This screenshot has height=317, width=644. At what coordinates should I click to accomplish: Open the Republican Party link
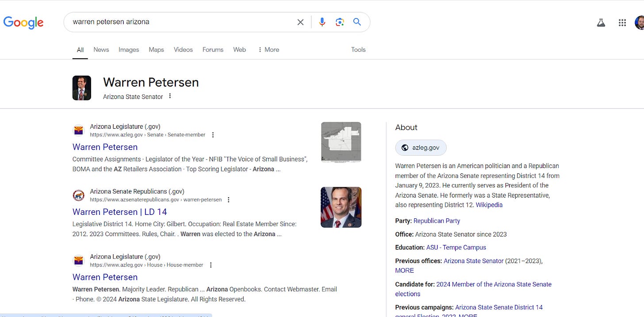pyautogui.click(x=437, y=221)
